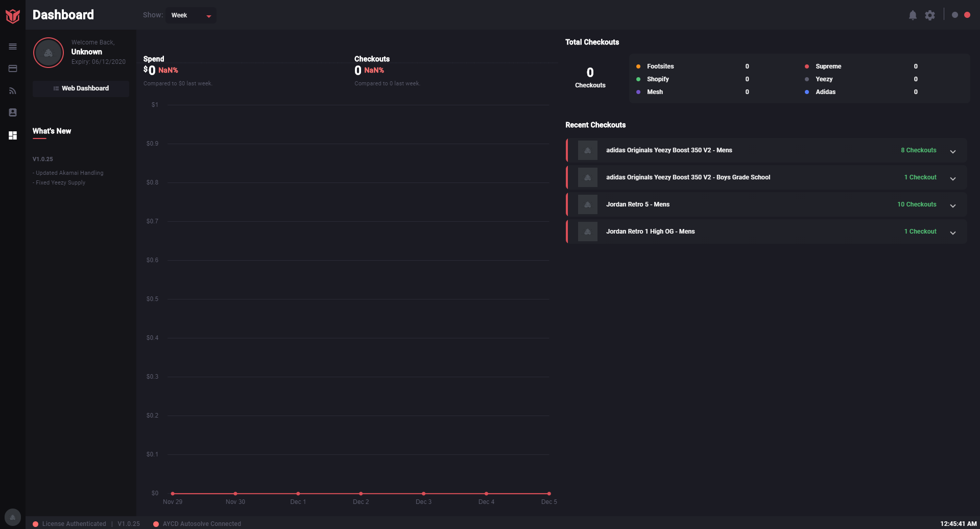Click the gray minimize dot
This screenshot has height=529, width=980.
[954, 15]
